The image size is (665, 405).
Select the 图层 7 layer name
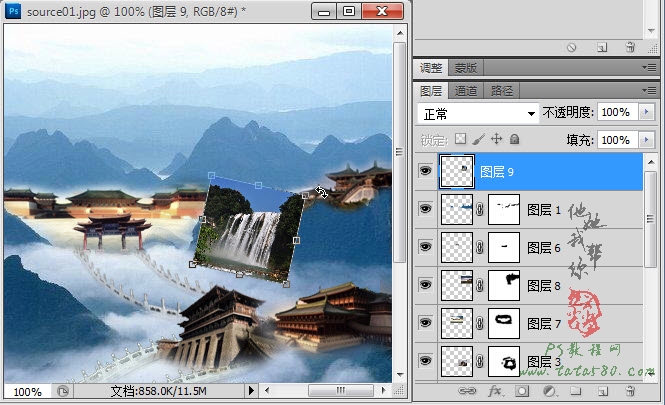tap(544, 324)
